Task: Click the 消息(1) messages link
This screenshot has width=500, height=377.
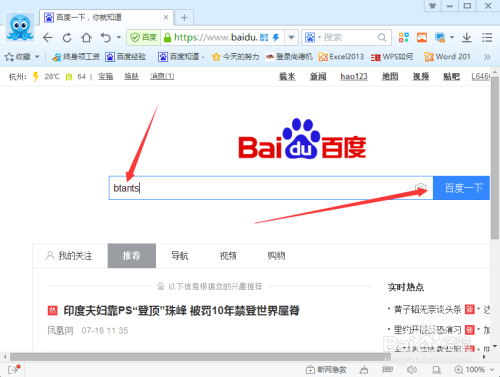Action: coord(162,76)
